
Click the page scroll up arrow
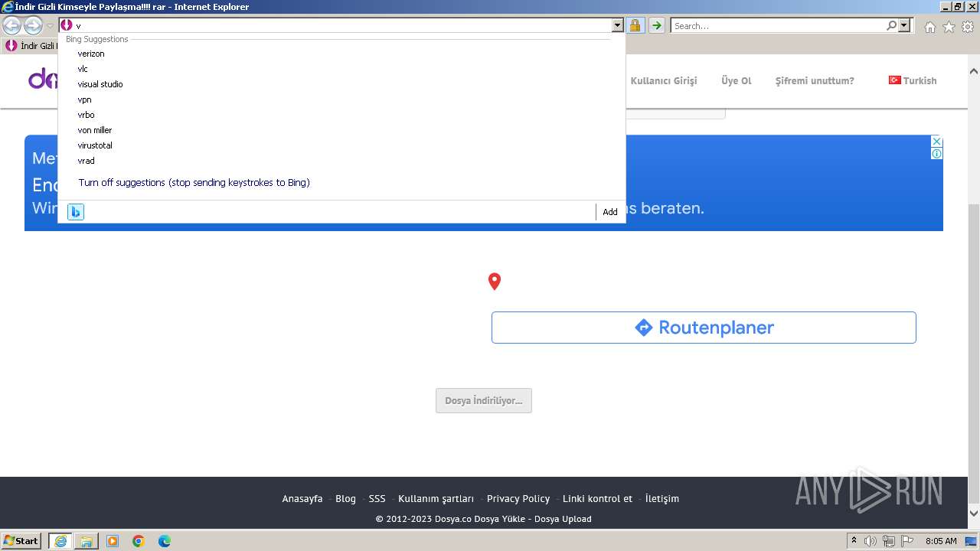pyautogui.click(x=973, y=70)
